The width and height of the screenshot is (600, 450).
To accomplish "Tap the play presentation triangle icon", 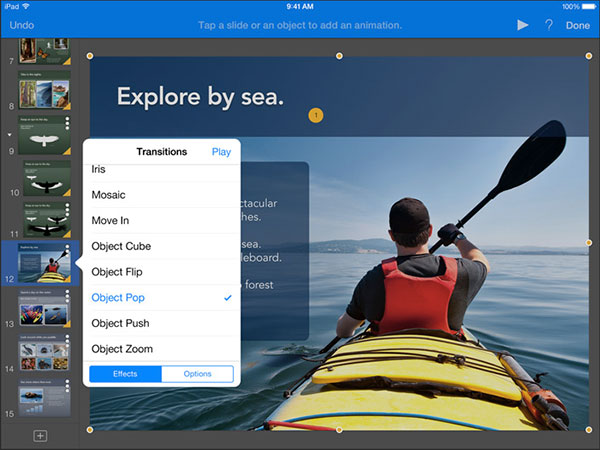I will click(x=522, y=25).
